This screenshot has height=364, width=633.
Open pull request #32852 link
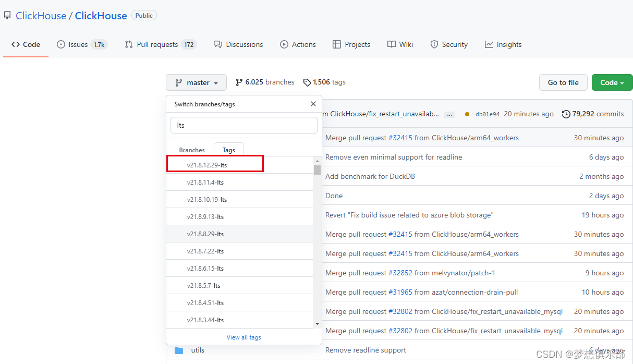click(400, 273)
